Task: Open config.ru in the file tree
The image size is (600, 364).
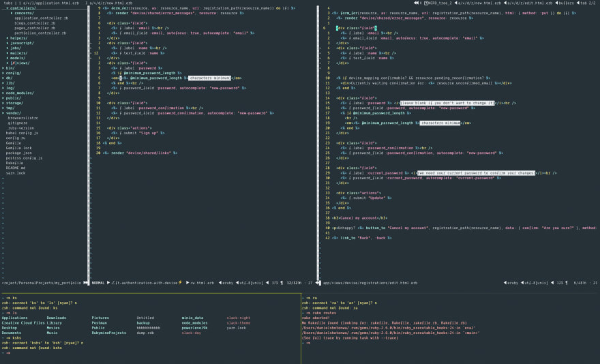Action: tap(15, 138)
